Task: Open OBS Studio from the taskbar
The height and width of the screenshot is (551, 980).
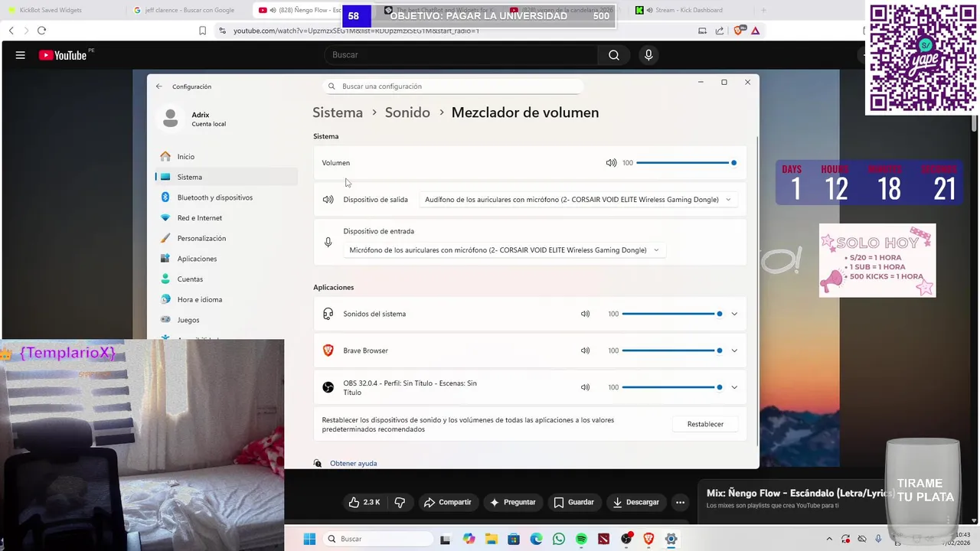Action: click(x=626, y=539)
